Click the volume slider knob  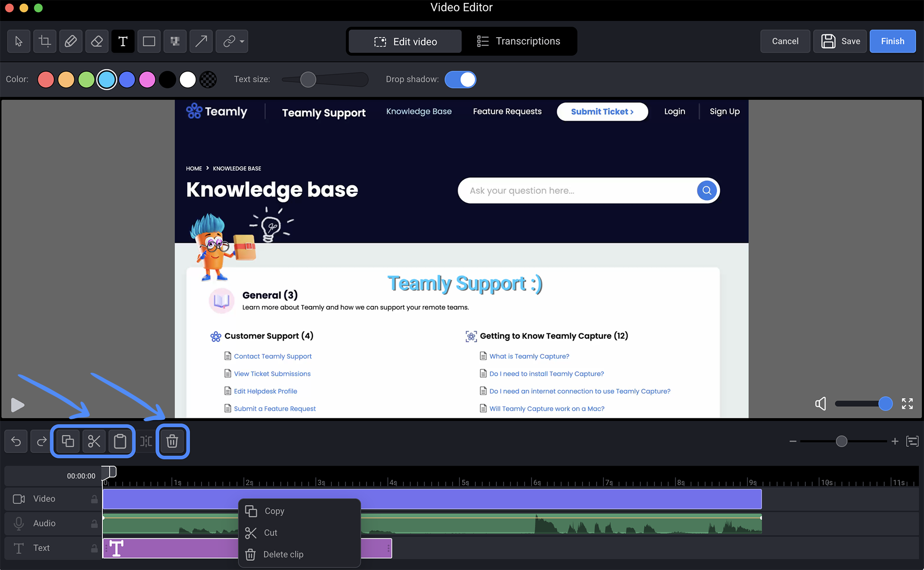coord(885,403)
